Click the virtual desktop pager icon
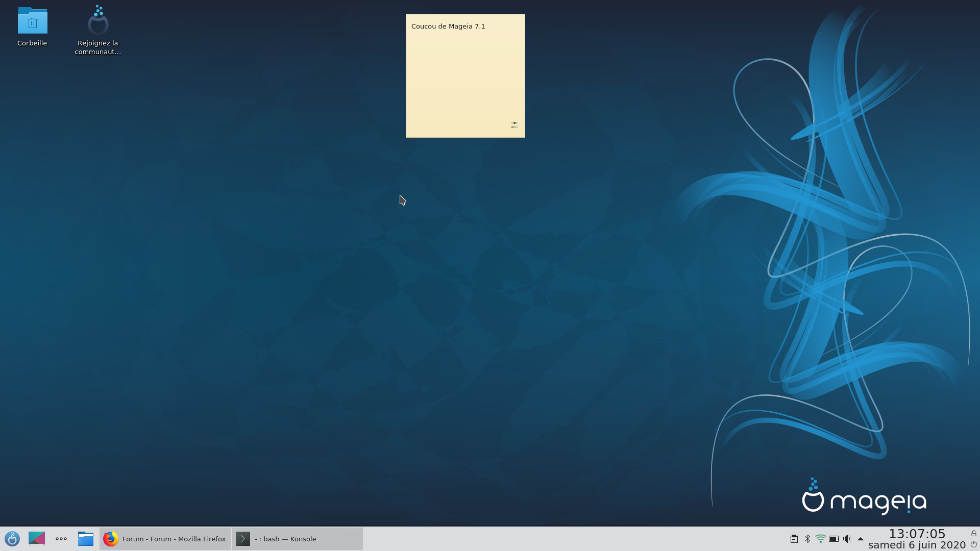This screenshot has height=551, width=980. coord(37,539)
